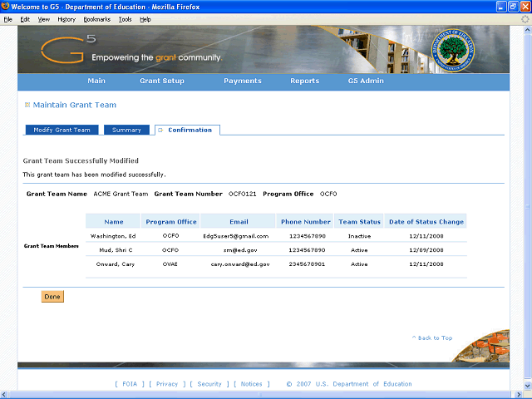Viewport: 532px width, 399px height.
Task: Follow the Back to Top link
Action: click(432, 338)
